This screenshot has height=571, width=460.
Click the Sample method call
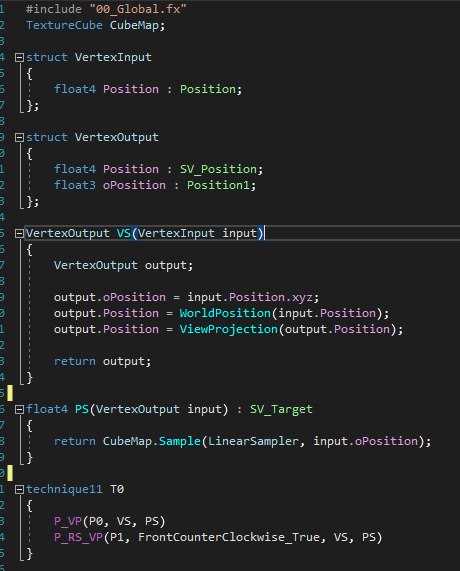point(180,441)
